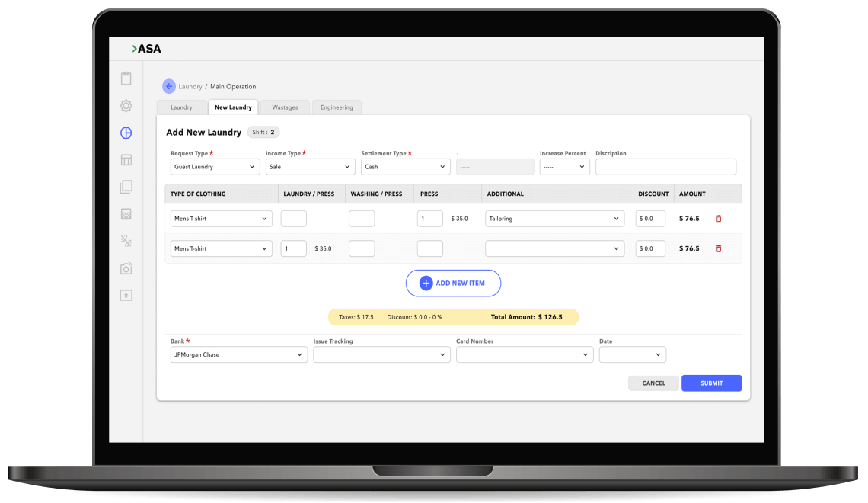Click the second row $ 35.0 Laundry price
Image resolution: width=868 pixels, height=503 pixels.
click(324, 248)
